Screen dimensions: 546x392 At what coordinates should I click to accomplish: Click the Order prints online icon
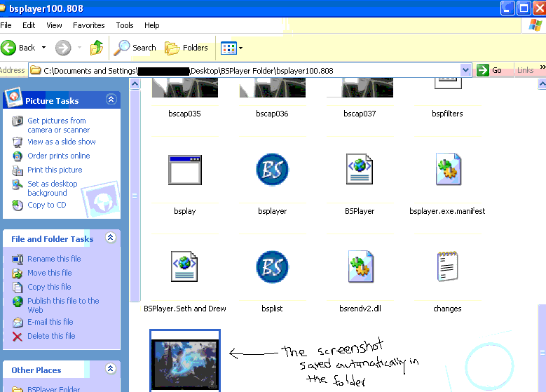(x=18, y=156)
